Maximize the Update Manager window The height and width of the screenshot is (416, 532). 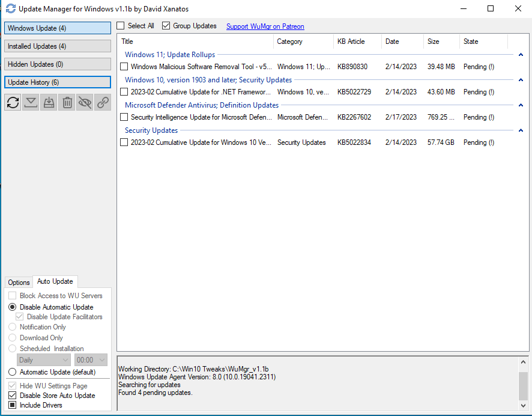(490, 8)
